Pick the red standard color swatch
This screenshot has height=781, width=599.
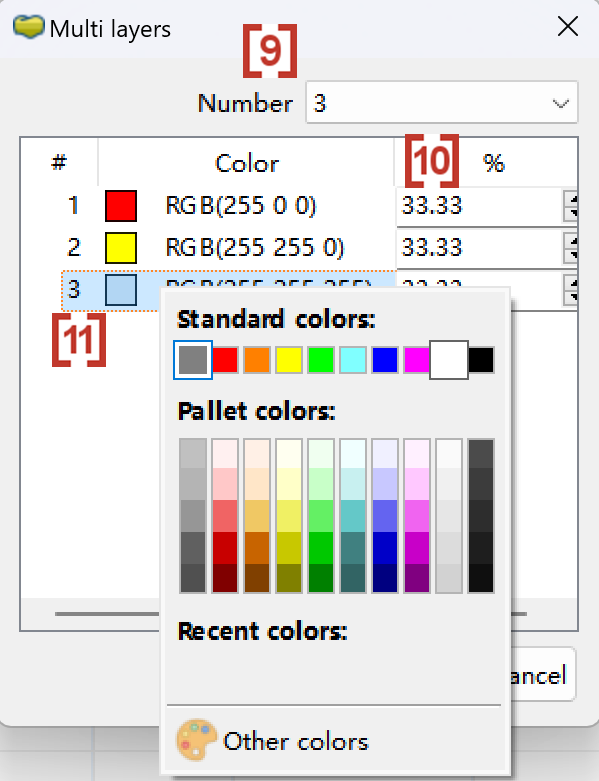[x=225, y=360]
